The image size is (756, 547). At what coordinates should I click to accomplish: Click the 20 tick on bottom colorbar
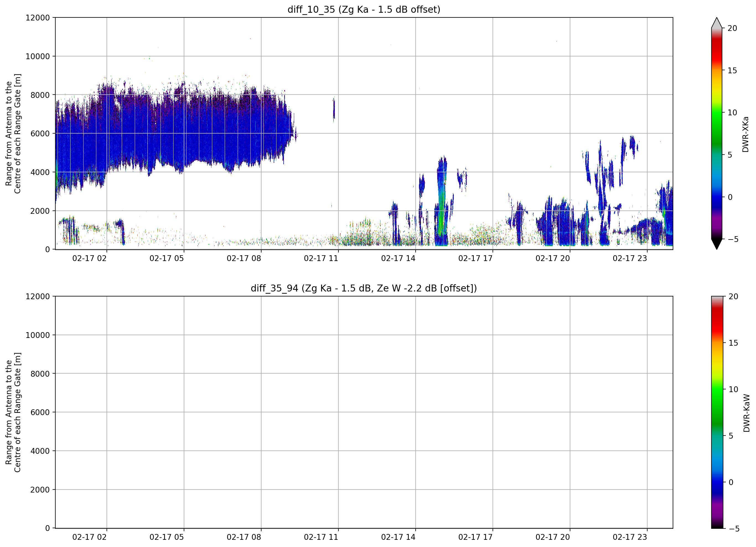[733, 296]
